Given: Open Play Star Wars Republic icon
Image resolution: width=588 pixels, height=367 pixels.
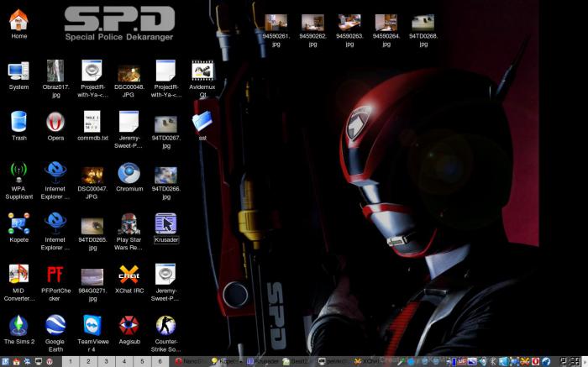Looking at the screenshot, I should pos(129,232).
